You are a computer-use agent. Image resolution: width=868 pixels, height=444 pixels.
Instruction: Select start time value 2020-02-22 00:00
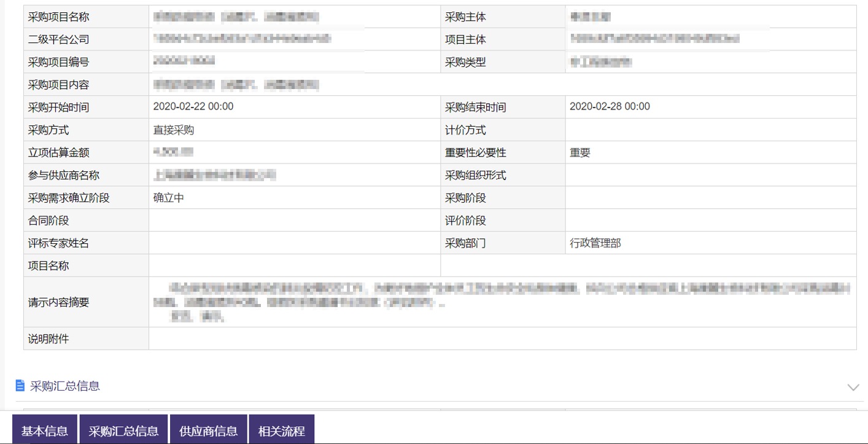point(193,106)
